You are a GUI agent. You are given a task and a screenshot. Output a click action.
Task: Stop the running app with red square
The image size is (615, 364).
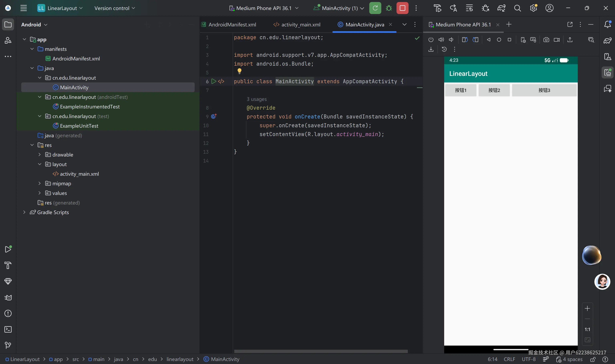click(402, 8)
